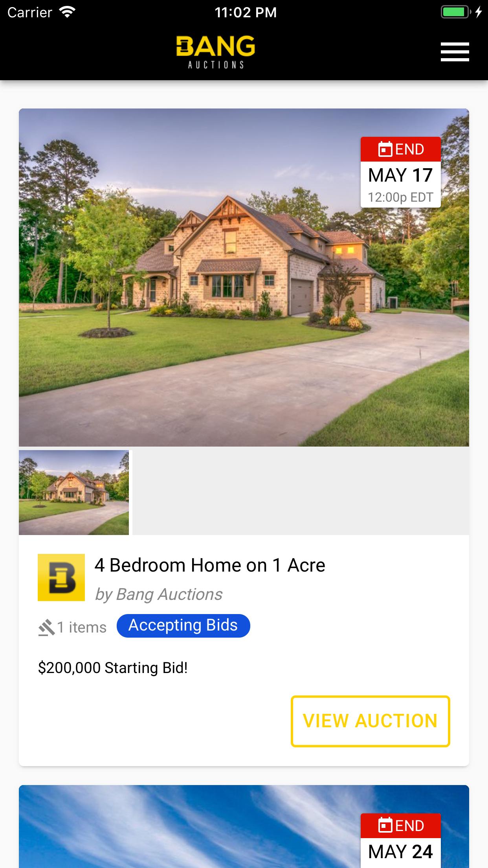The width and height of the screenshot is (488, 868).
Task: Click the VIEW AUCTION button
Action: (x=370, y=721)
